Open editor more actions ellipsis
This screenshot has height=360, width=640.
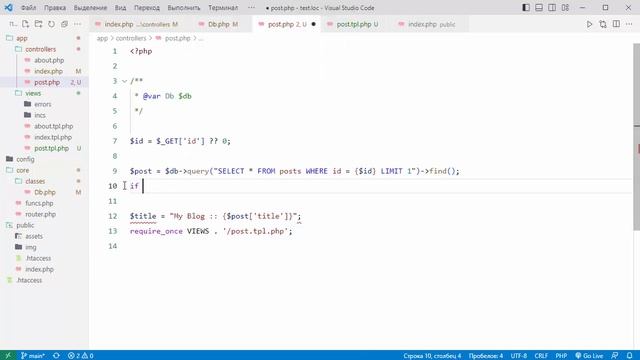click(x=629, y=24)
